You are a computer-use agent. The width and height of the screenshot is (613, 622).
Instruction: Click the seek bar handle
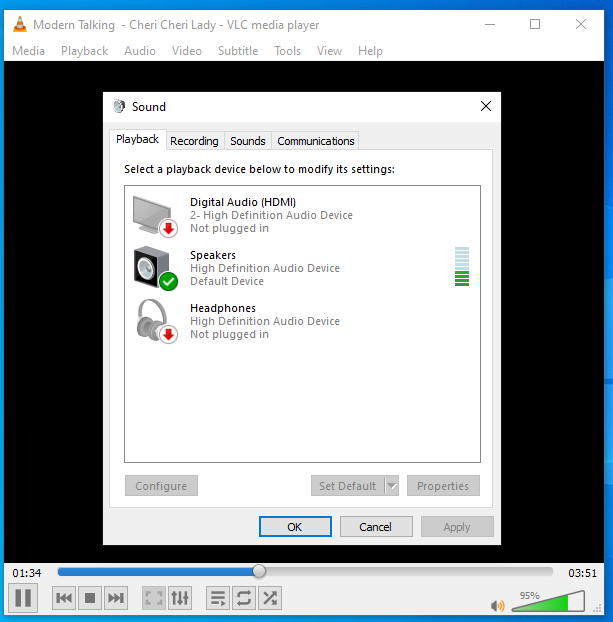[259, 571]
